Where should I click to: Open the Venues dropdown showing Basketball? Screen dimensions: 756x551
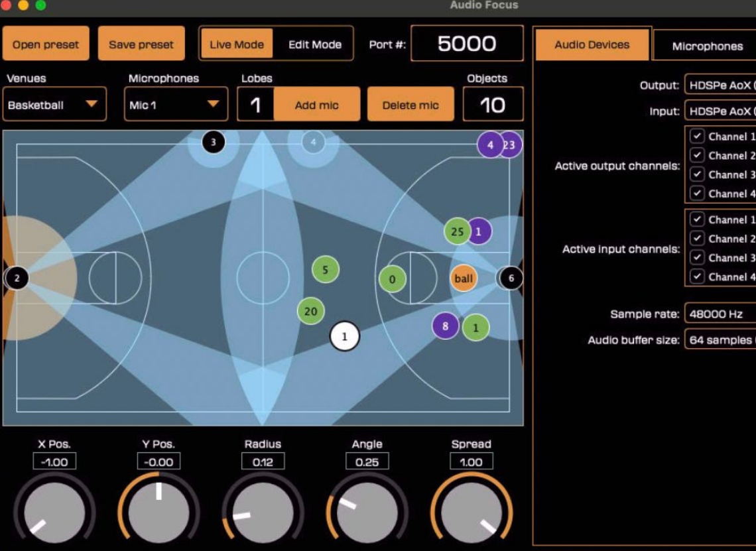(54, 105)
